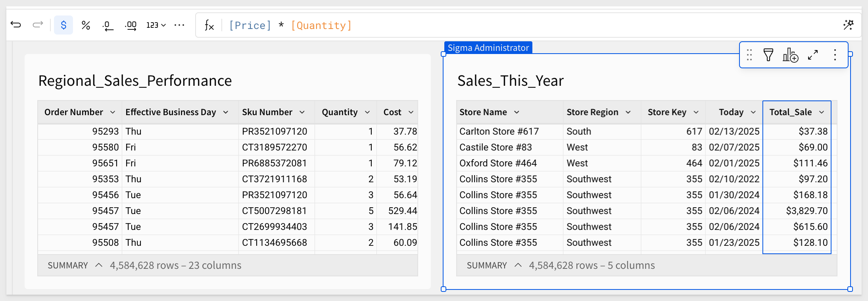Click the cost cell 529.44
The width and height of the screenshot is (868, 301).
click(x=397, y=211)
